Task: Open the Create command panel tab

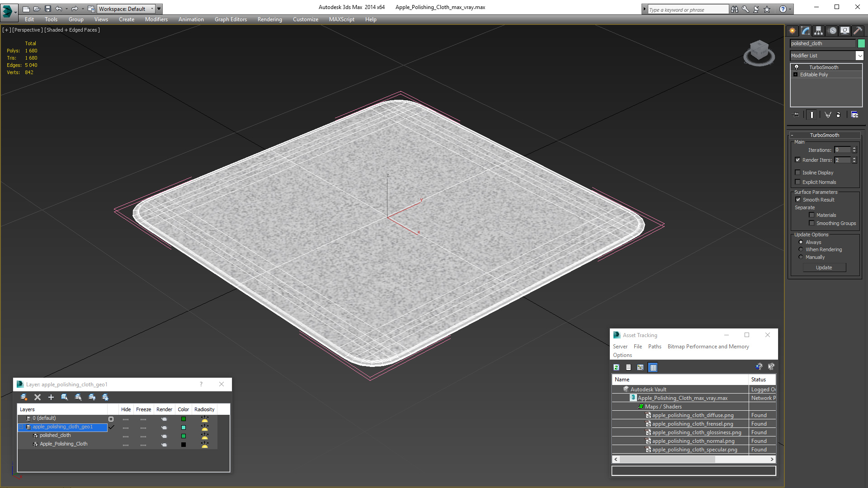Action: pyautogui.click(x=792, y=31)
